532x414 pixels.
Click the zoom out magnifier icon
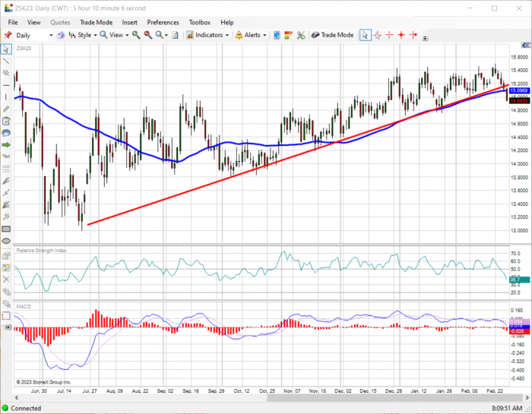(147, 35)
